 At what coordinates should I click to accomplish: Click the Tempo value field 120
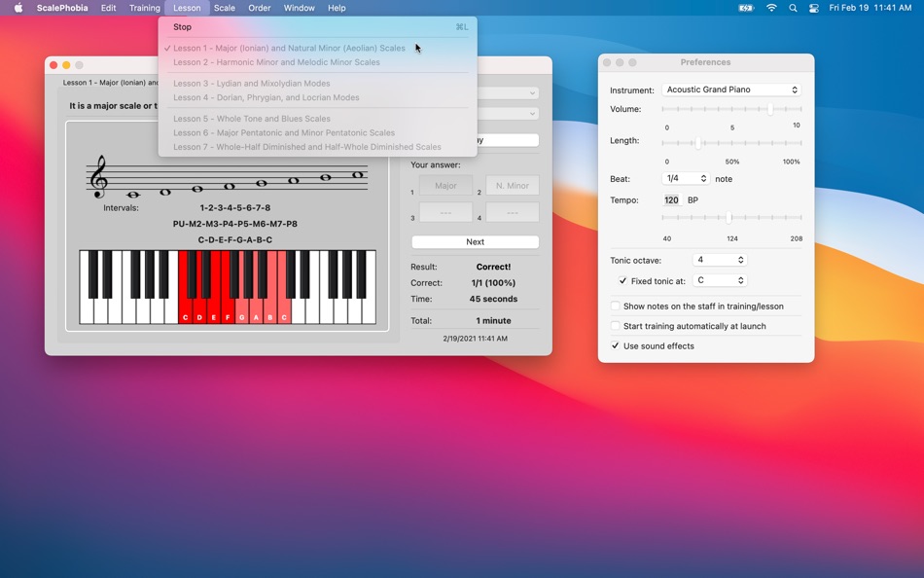[x=671, y=199]
